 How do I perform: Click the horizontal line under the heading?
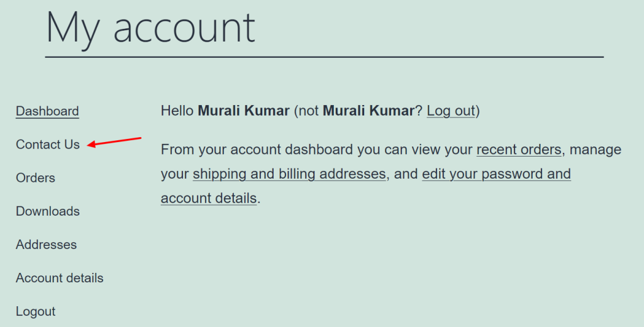325,57
